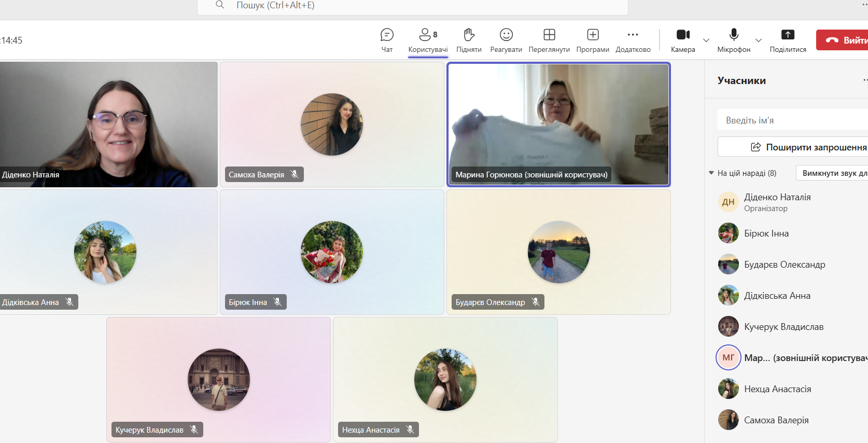Open the Реагувати reactions menu
This screenshot has width=868, height=443.
506,40
